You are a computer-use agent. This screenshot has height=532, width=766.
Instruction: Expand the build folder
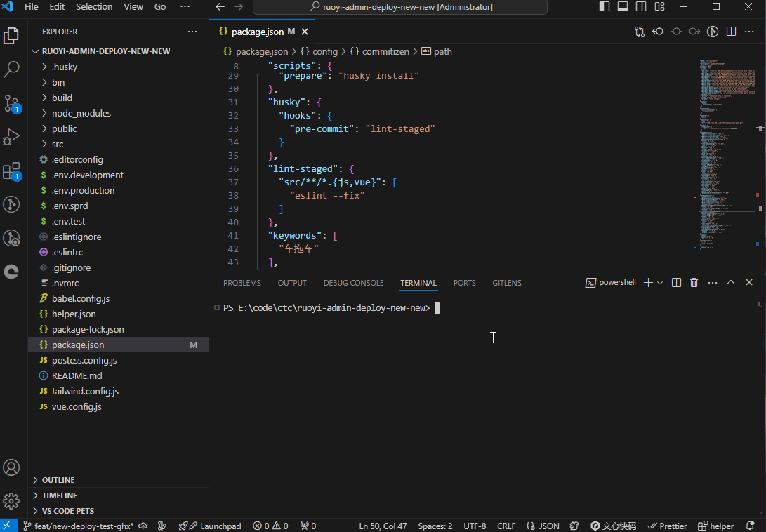(119, 98)
